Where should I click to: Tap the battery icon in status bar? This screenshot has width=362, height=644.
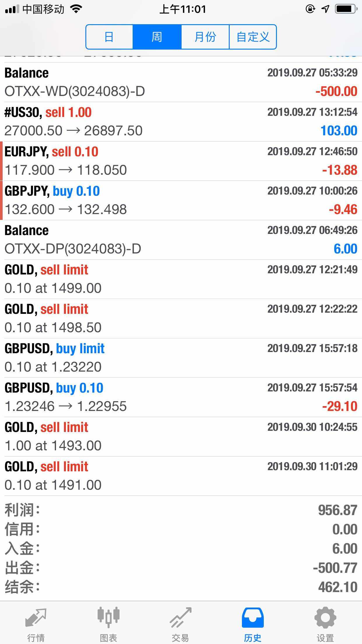coord(346,9)
